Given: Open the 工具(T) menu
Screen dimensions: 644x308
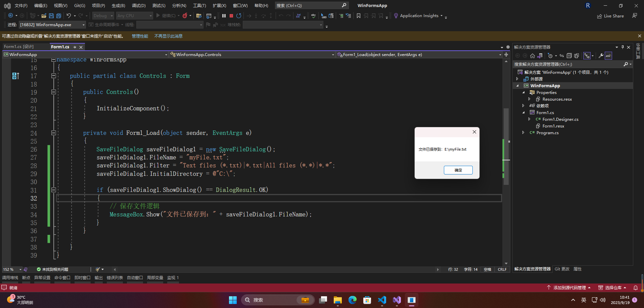Looking at the screenshot, I should point(199,6).
